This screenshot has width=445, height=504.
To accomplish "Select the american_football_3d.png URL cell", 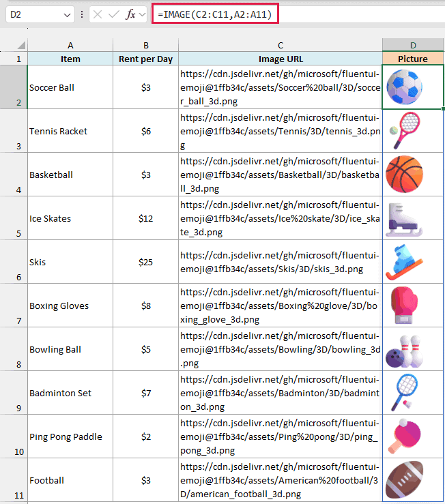I will coord(281,480).
